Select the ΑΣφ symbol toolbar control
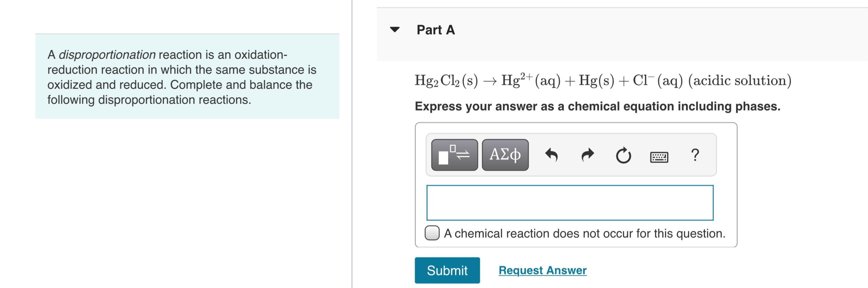Viewport: 868px width, 288px height. click(506, 155)
